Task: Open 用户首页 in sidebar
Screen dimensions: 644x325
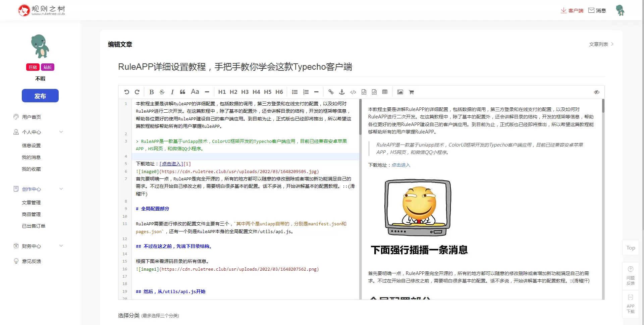Action: tap(32, 117)
